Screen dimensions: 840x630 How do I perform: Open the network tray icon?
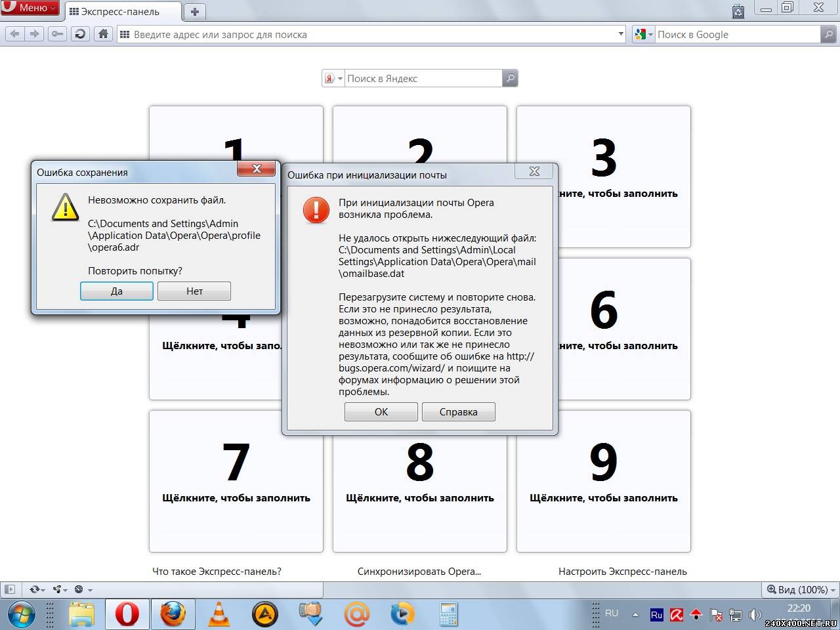pyautogui.click(x=736, y=615)
